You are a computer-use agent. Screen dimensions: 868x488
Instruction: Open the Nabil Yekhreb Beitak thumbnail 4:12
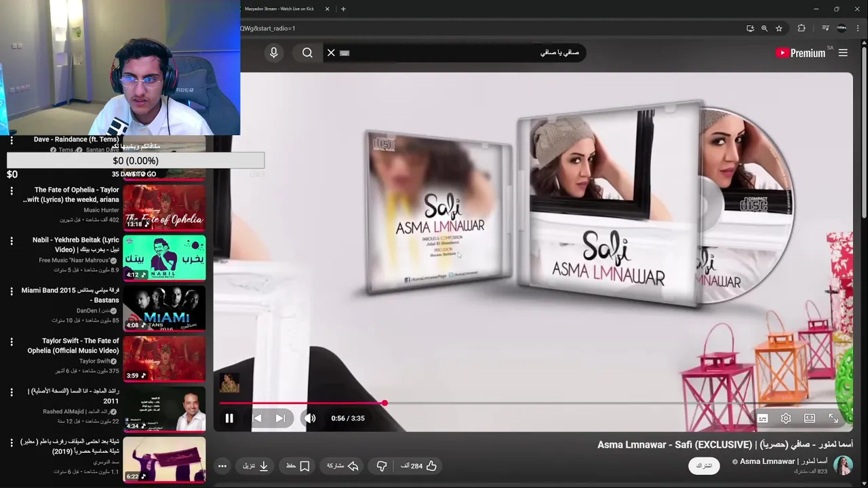(x=164, y=258)
